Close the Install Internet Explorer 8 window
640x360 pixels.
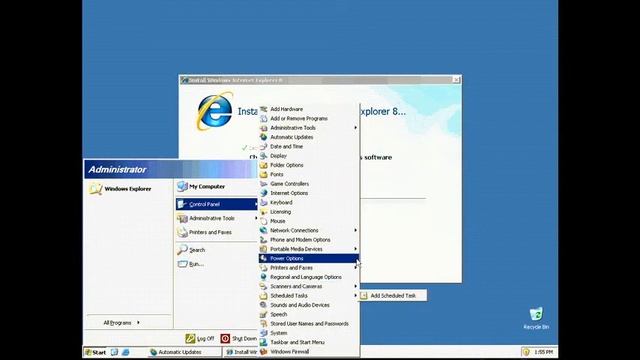click(456, 80)
